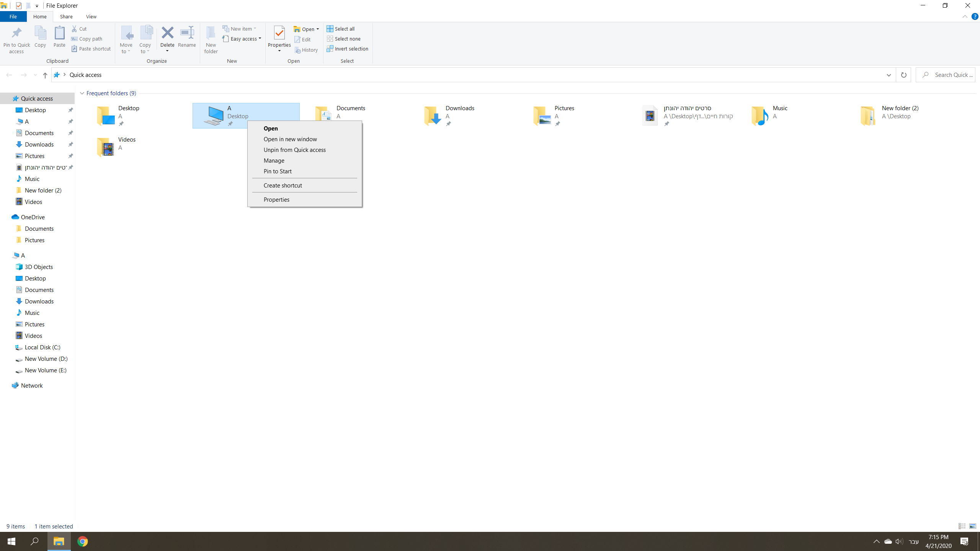Viewport: 980px width, 551px height.
Task: Select Manage in the context menu
Action: tap(304, 161)
